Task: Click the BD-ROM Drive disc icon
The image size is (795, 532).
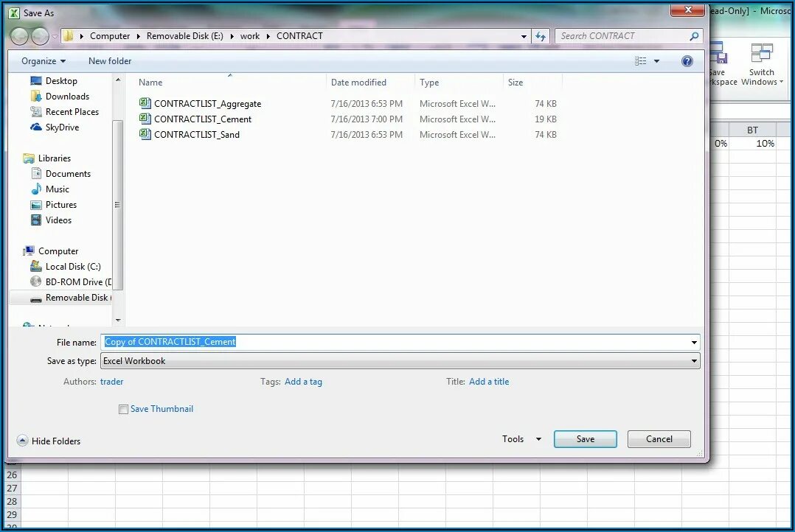Action: click(36, 281)
